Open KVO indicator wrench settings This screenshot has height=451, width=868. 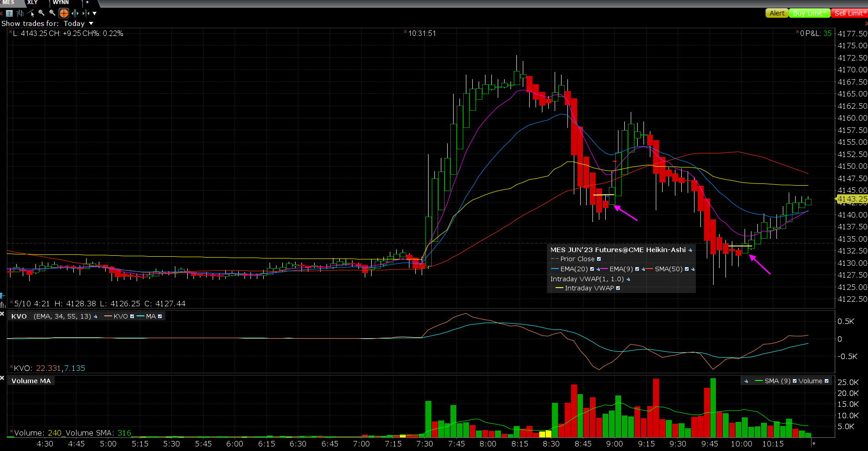[x=95, y=316]
